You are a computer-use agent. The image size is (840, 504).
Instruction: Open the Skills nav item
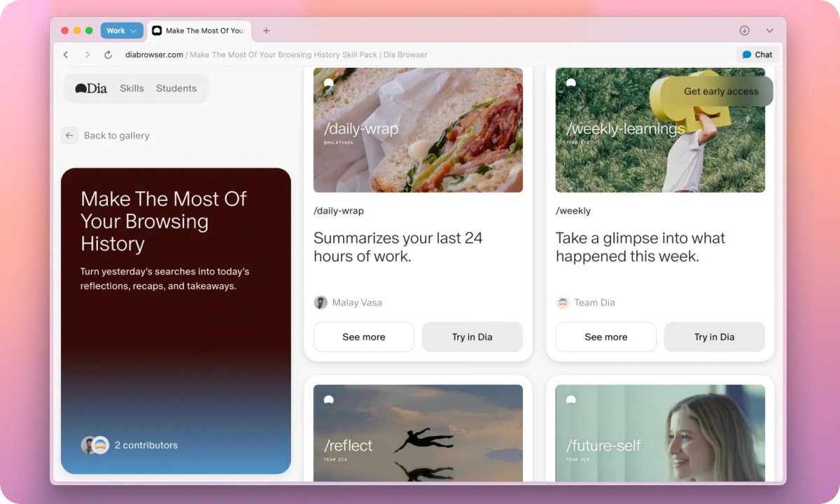coord(132,88)
